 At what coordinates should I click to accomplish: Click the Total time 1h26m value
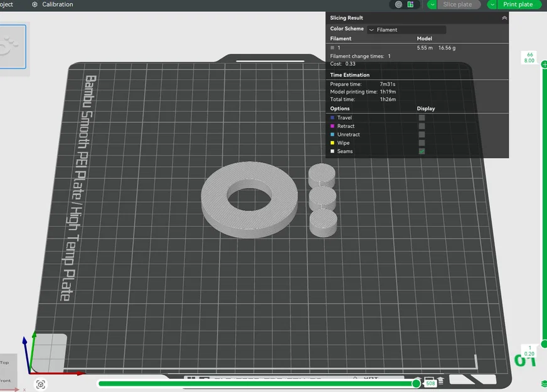(x=388, y=99)
